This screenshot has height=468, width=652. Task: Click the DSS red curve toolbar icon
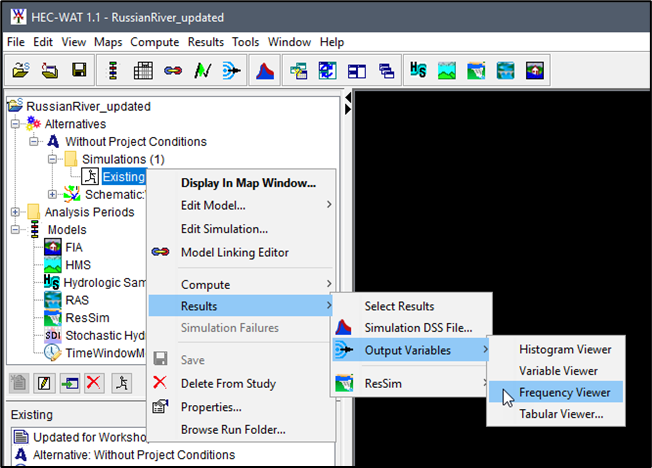pyautogui.click(x=265, y=70)
